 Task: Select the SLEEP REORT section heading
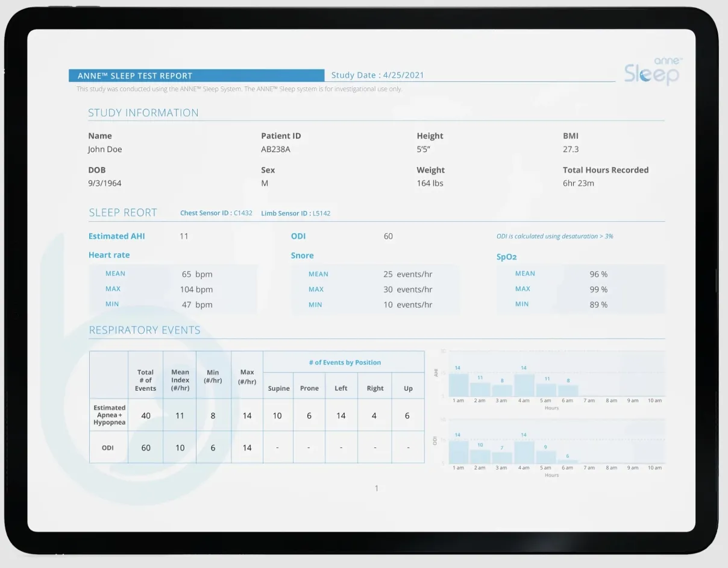123,213
